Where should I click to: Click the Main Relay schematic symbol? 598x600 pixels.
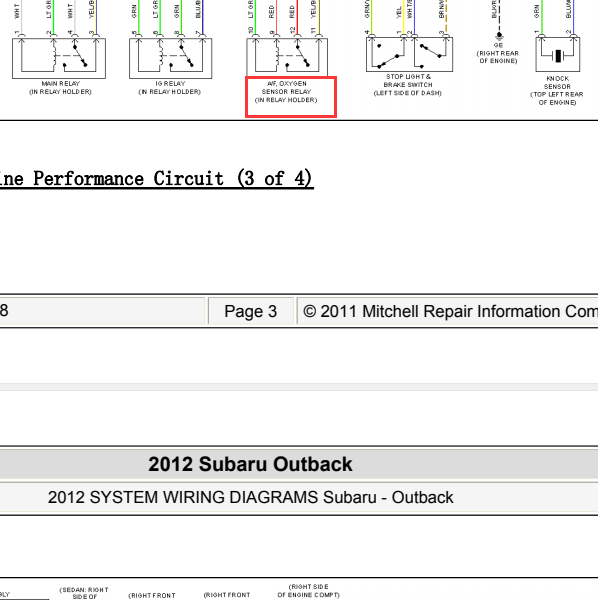[59, 58]
